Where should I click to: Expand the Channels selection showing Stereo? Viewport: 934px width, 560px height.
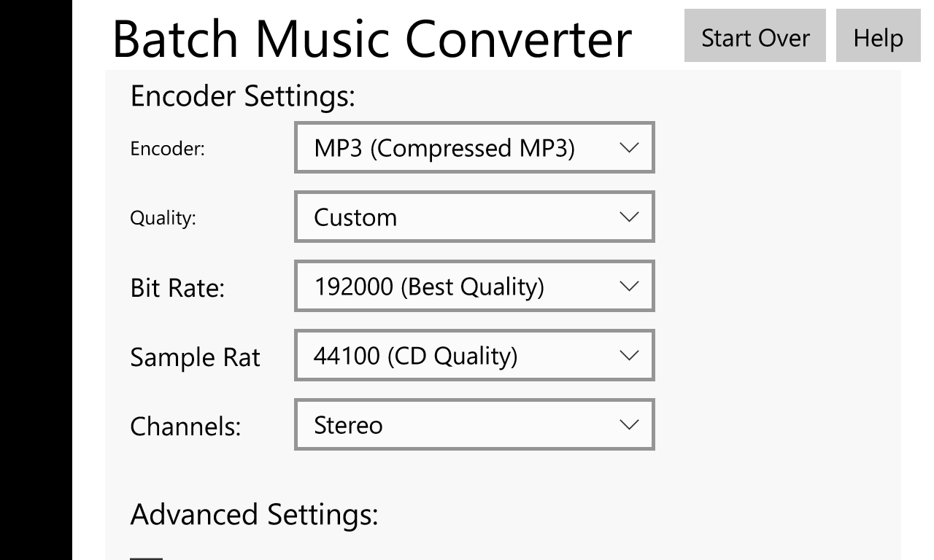pyautogui.click(x=474, y=424)
